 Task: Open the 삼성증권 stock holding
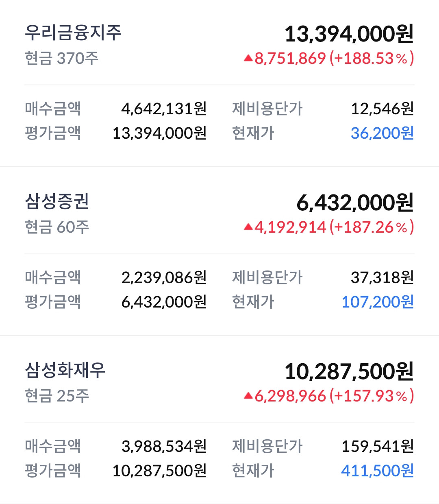[x=219, y=251]
